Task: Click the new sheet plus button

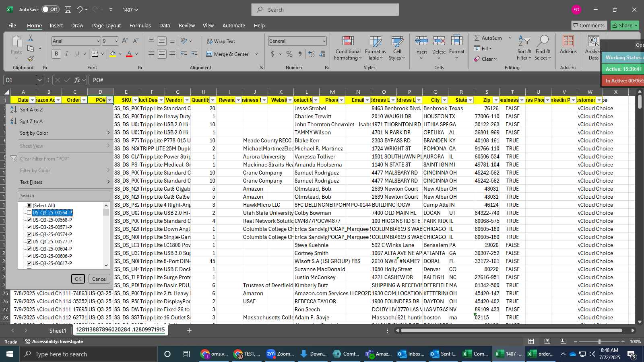Action: tap(189, 330)
